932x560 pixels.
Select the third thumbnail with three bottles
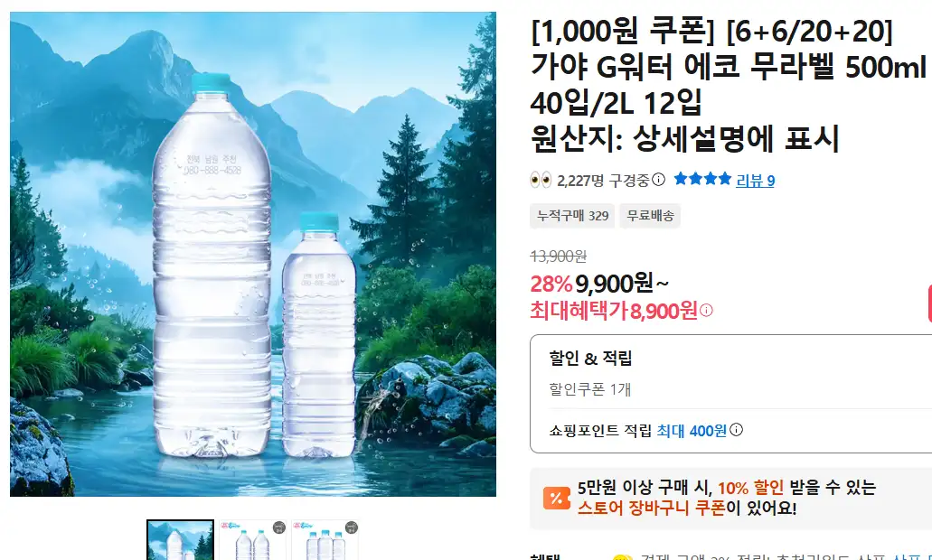click(325, 540)
